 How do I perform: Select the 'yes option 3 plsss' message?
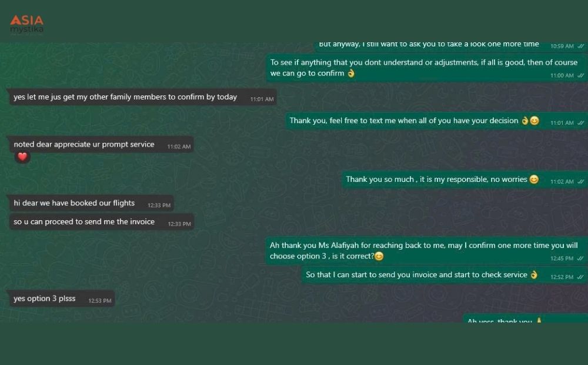[62, 298]
